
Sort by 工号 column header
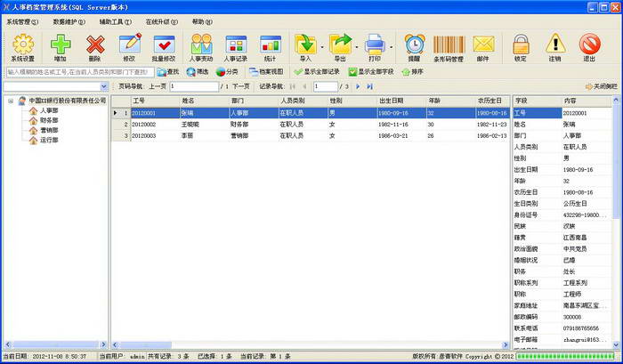[x=155, y=101]
